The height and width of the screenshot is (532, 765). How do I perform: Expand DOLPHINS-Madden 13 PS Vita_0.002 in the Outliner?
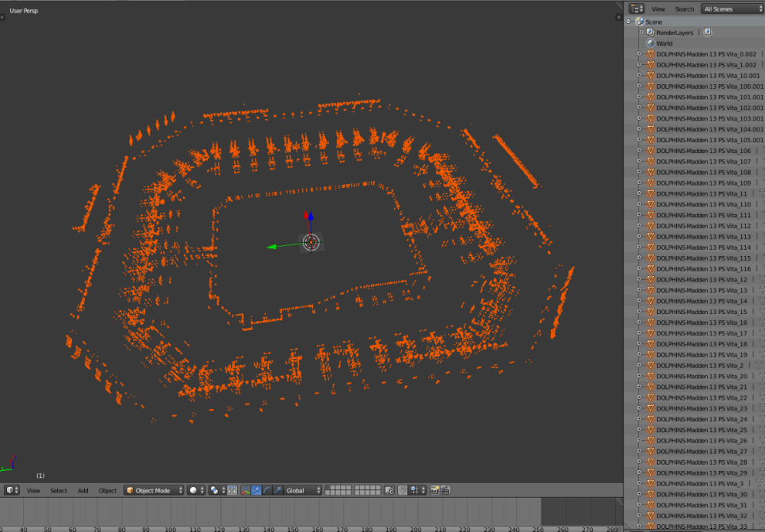pyautogui.click(x=637, y=54)
